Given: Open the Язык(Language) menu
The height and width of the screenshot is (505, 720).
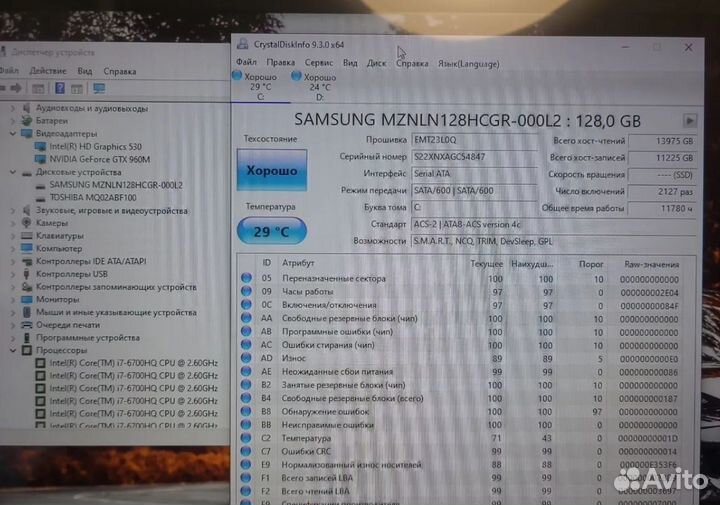Looking at the screenshot, I should pyautogui.click(x=468, y=64).
